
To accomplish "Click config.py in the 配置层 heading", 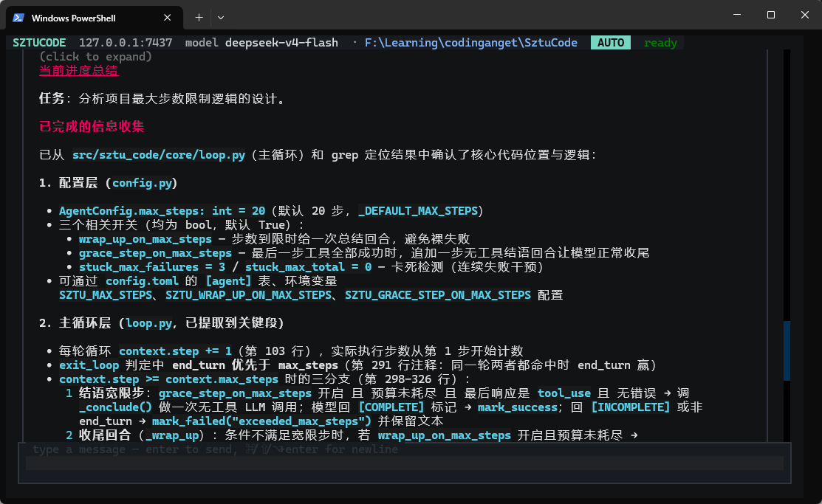I will pos(142,183).
